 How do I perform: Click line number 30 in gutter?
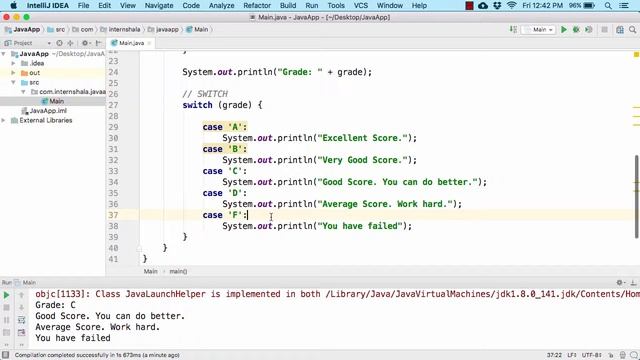click(x=113, y=138)
